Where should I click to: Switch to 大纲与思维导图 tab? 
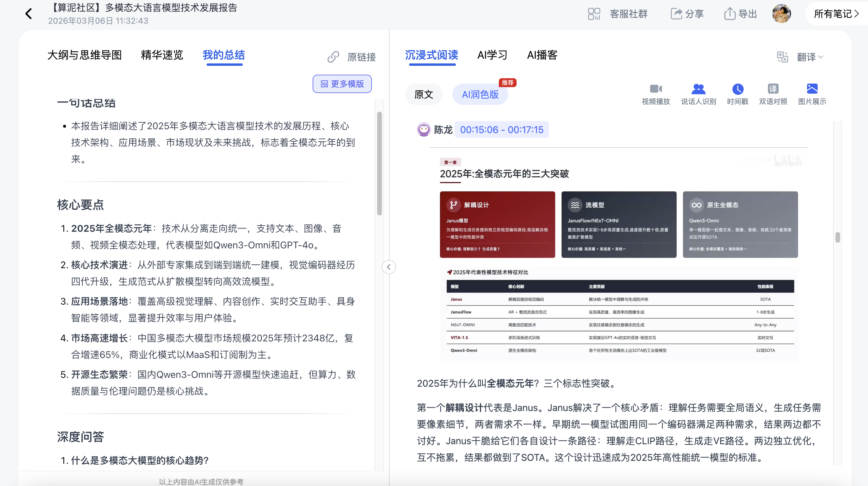pos(84,55)
